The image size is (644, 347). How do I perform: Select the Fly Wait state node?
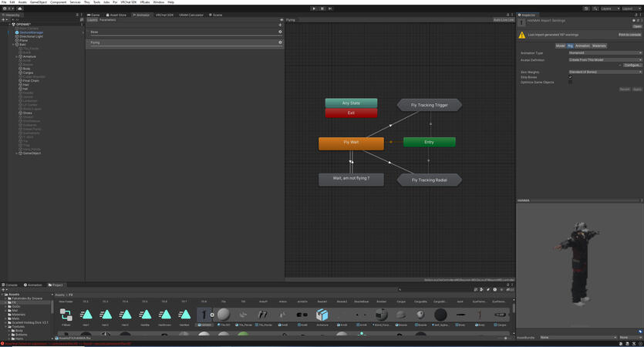tap(351, 143)
